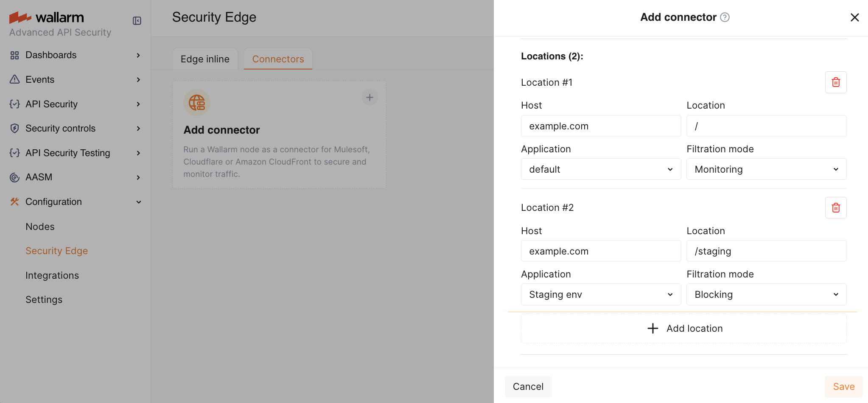Change Monitoring filtration mode dropdown
Image resolution: width=868 pixels, height=403 pixels.
pos(766,169)
